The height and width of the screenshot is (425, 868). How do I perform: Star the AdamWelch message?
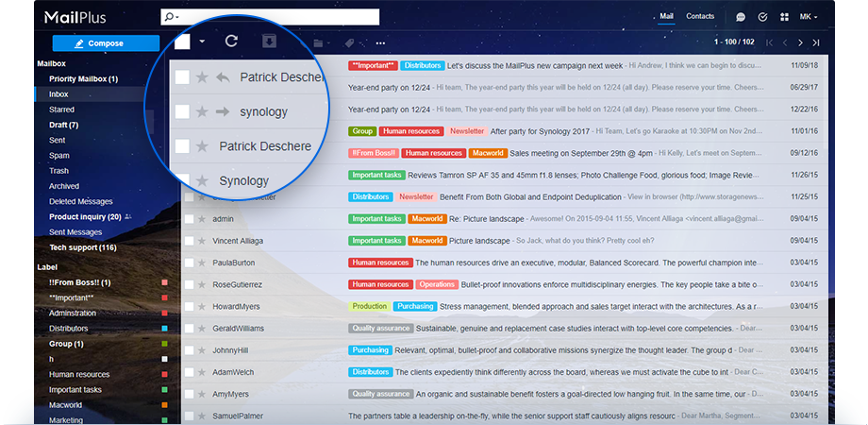(x=202, y=372)
